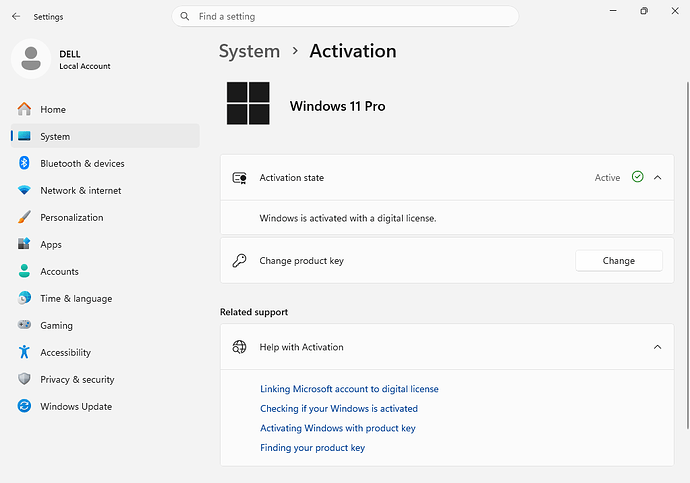Click the Activation state label
The image size is (690, 483).
292,177
